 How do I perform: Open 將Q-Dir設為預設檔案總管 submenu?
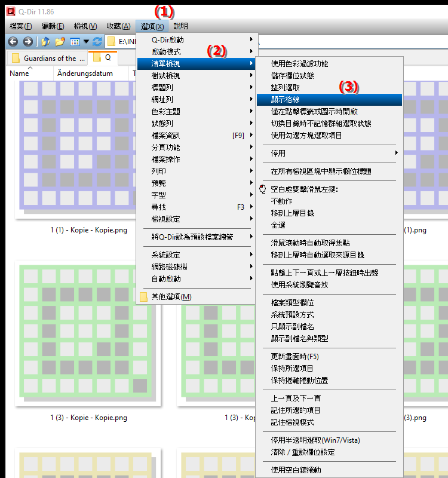(x=196, y=237)
